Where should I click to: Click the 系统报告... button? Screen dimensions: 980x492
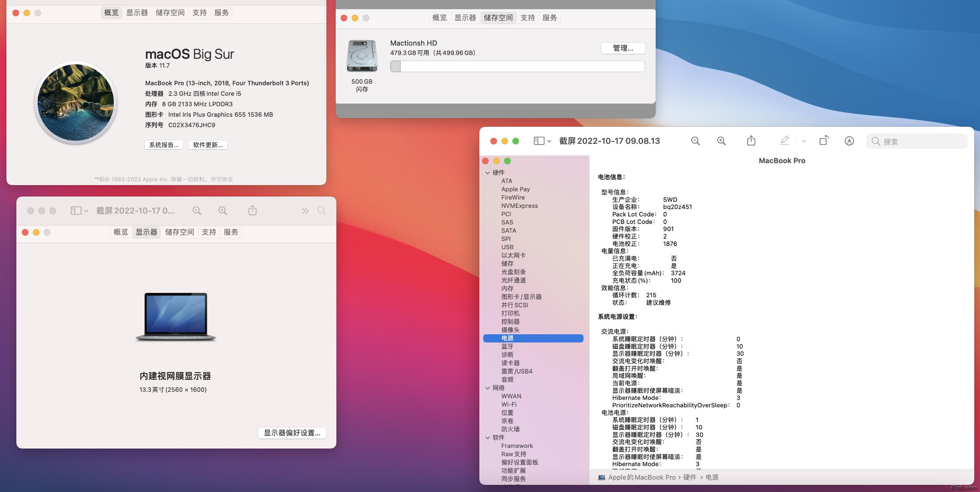pyautogui.click(x=164, y=145)
